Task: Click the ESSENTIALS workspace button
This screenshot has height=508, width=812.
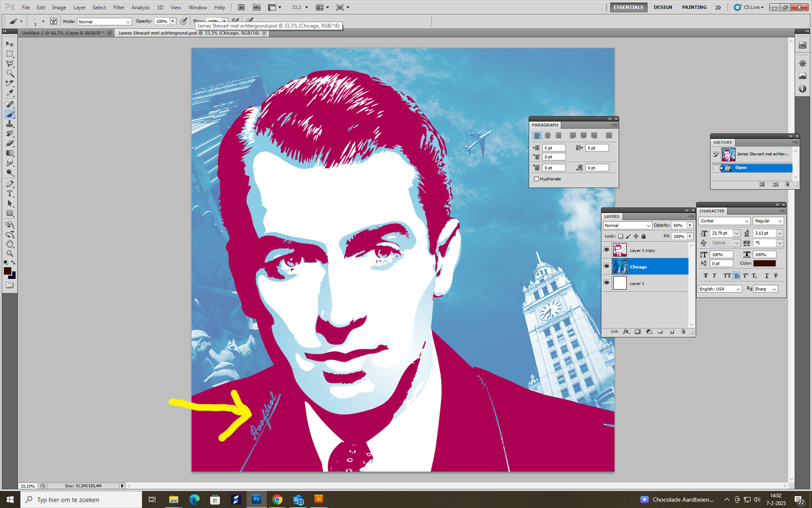Action: 628,8
